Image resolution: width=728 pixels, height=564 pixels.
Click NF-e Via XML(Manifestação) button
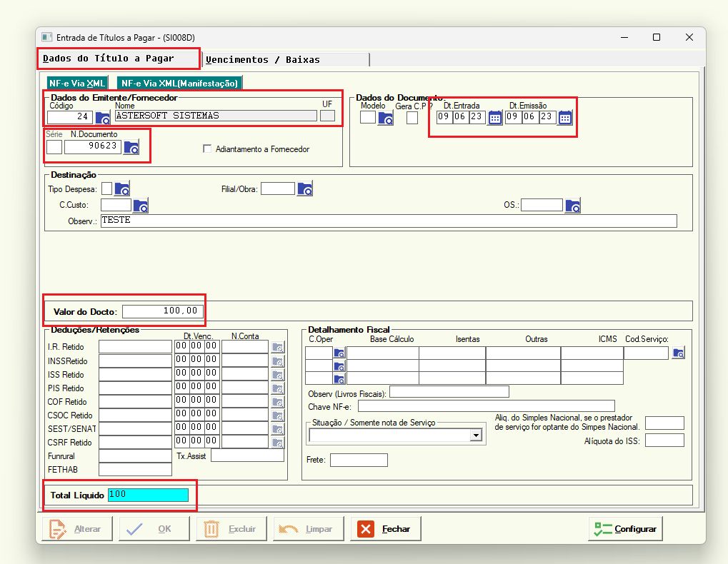[x=179, y=84]
